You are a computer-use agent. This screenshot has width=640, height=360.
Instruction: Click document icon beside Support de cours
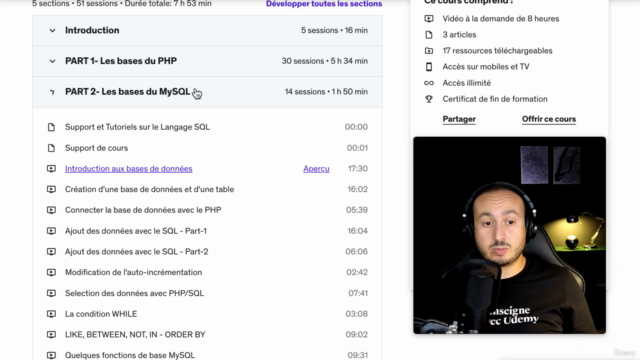(x=51, y=148)
